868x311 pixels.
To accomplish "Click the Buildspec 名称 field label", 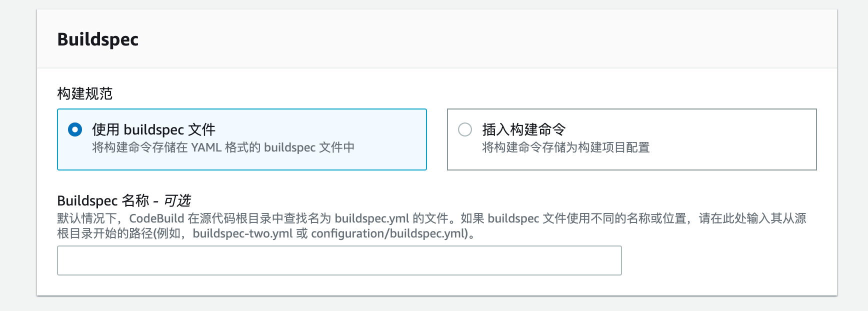I will coord(103,201).
